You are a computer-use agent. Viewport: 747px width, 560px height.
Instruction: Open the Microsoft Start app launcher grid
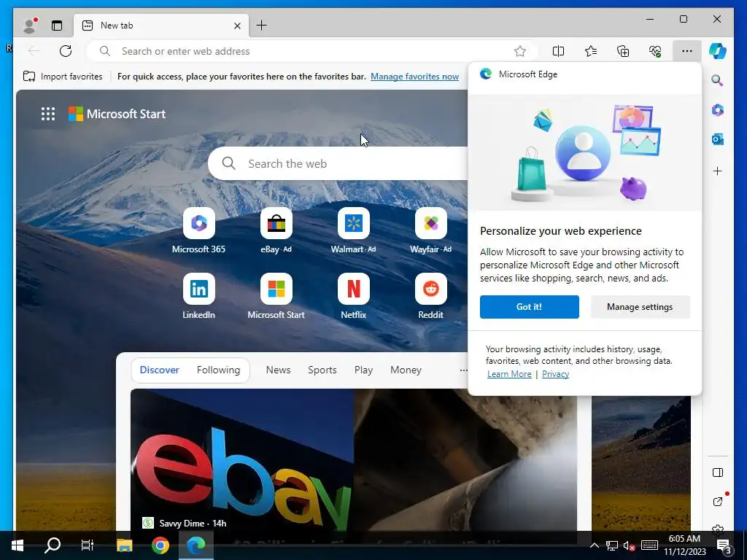tap(47, 114)
